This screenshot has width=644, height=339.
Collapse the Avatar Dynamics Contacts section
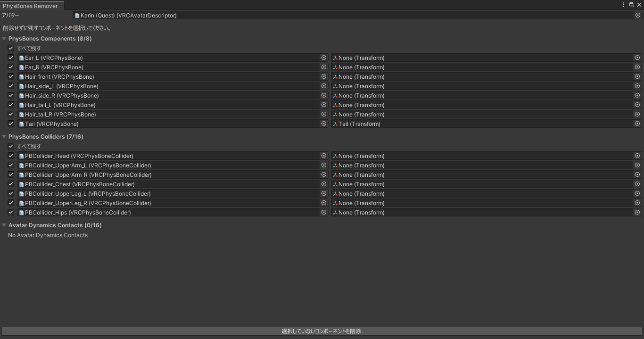tap(4, 225)
